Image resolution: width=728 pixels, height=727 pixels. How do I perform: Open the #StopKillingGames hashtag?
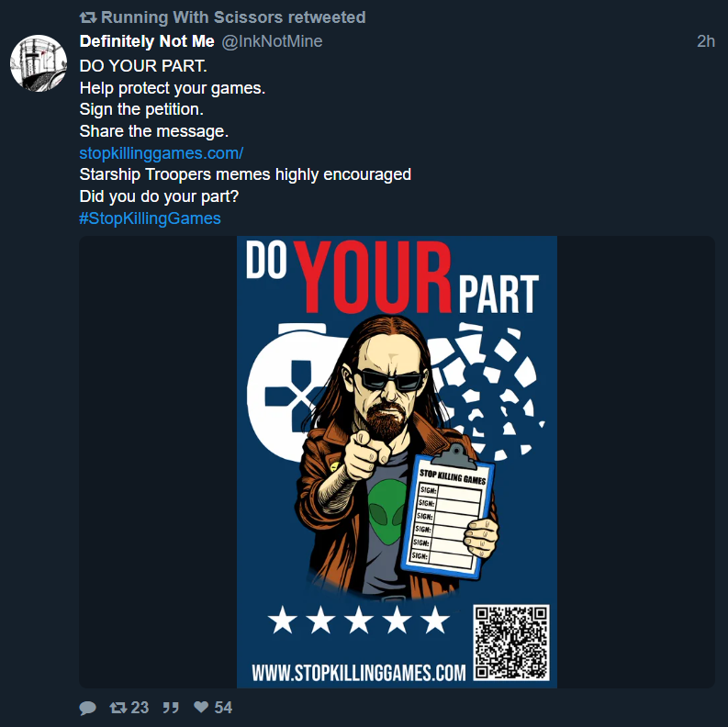[150, 218]
